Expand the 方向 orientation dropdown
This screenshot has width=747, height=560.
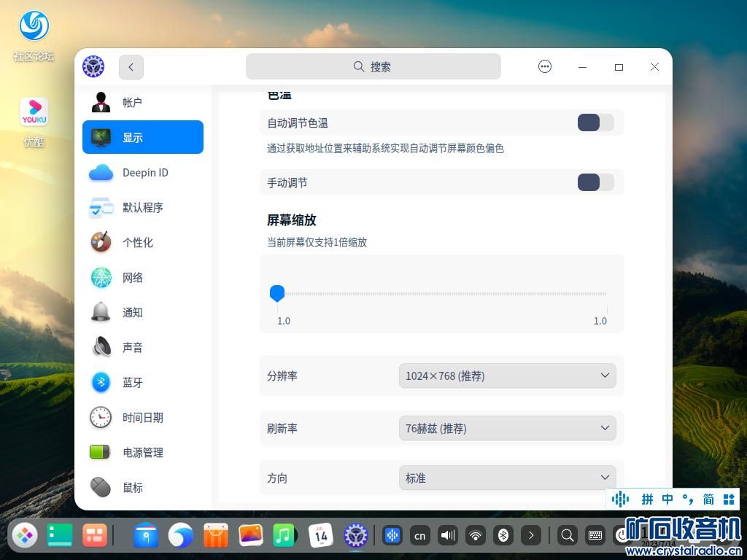(507, 478)
